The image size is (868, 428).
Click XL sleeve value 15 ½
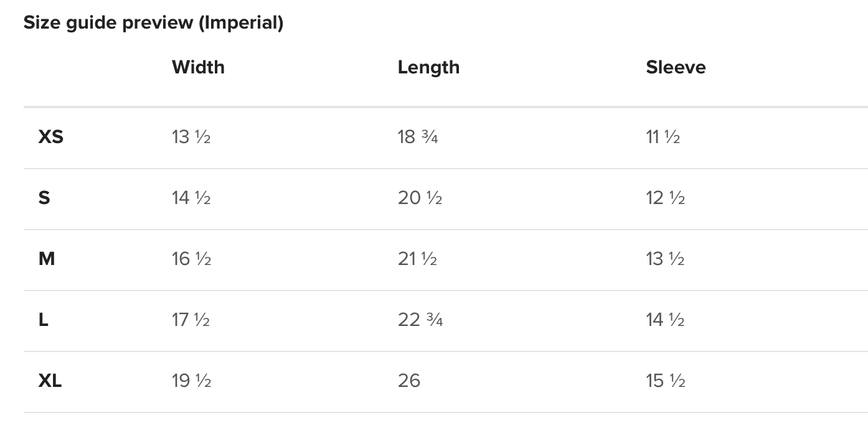[x=666, y=381]
